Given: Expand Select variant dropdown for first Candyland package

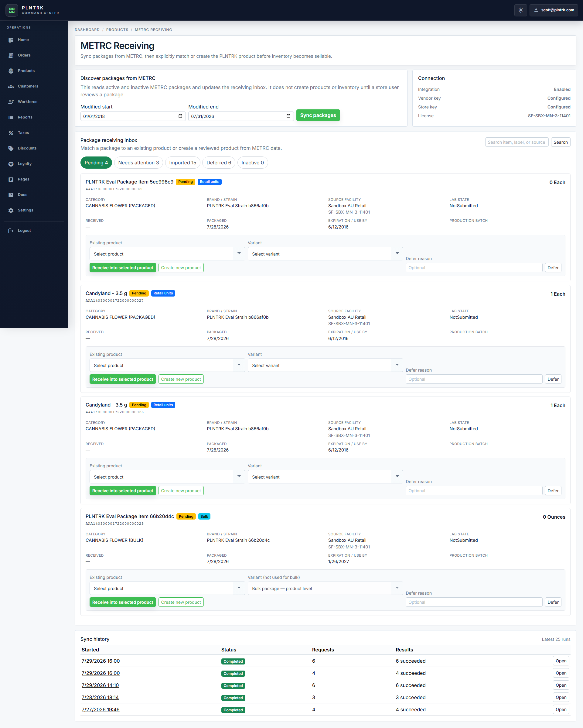Looking at the screenshot, I should pos(325,365).
